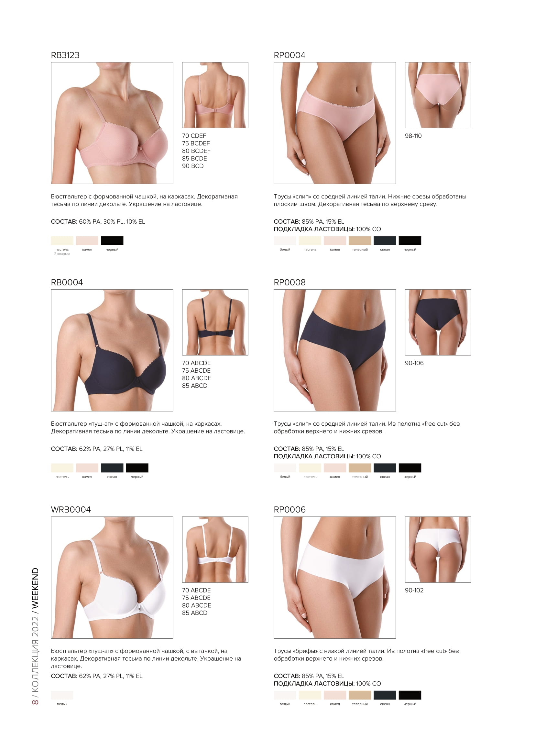Screen dimensions: 535x756
Task: Click the RB0004 navy bra main photo
Action: [x=112, y=350]
